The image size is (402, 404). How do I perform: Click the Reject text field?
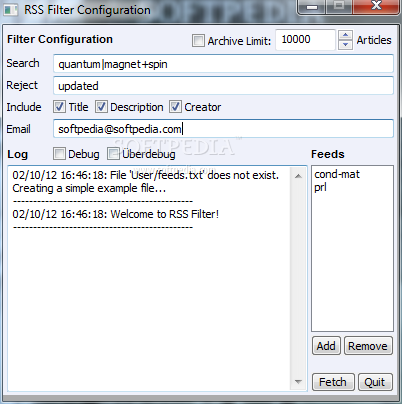click(223, 86)
